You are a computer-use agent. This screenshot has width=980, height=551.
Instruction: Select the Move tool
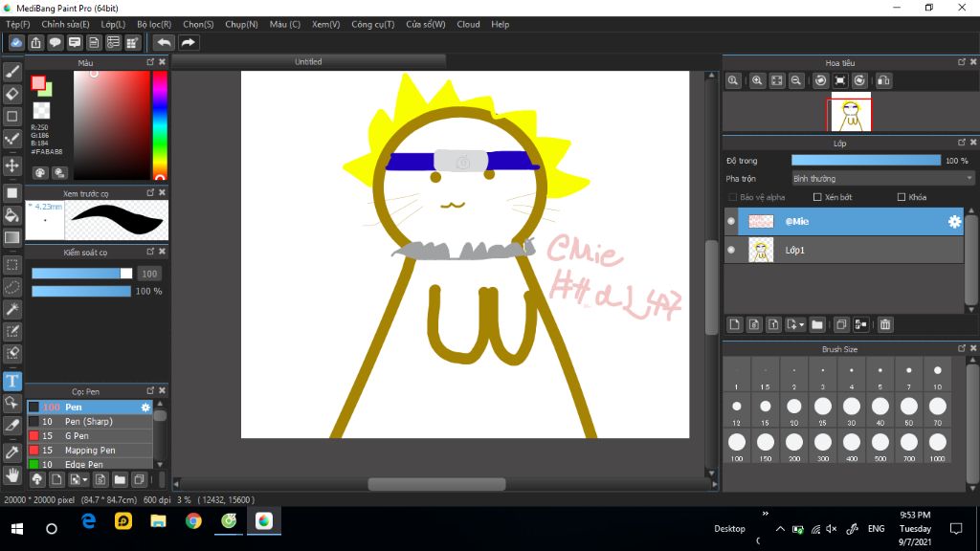pyautogui.click(x=11, y=165)
